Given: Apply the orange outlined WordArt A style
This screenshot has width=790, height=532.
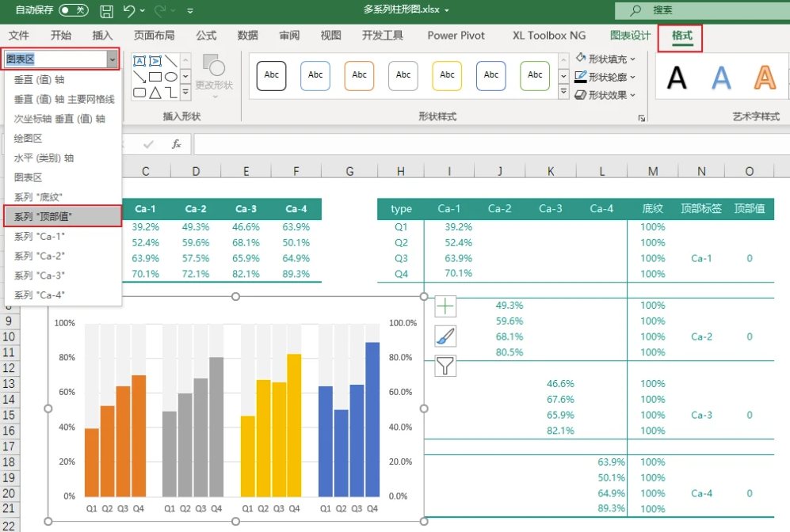Looking at the screenshot, I should coord(765,77).
